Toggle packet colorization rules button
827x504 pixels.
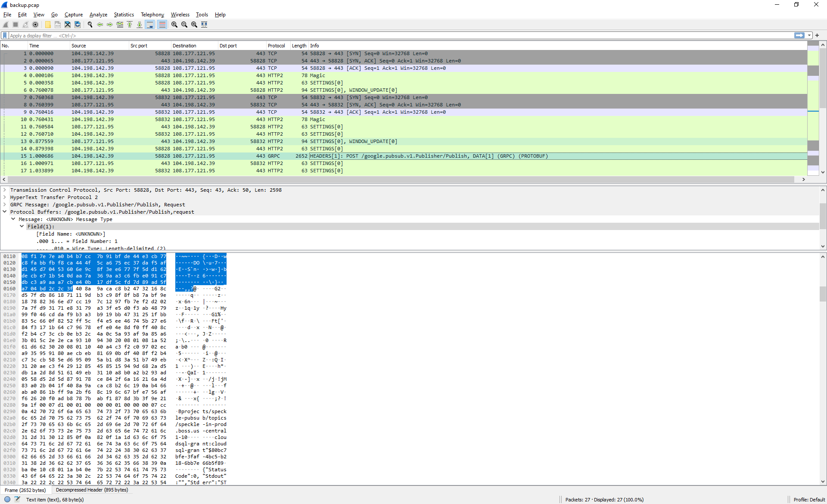tap(162, 25)
